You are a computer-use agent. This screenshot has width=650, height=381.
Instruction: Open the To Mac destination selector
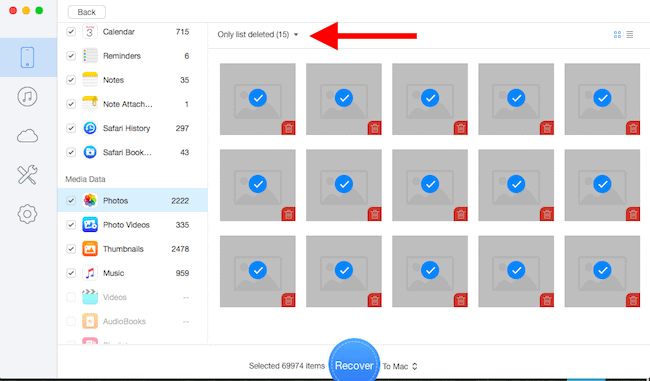pyautogui.click(x=400, y=366)
